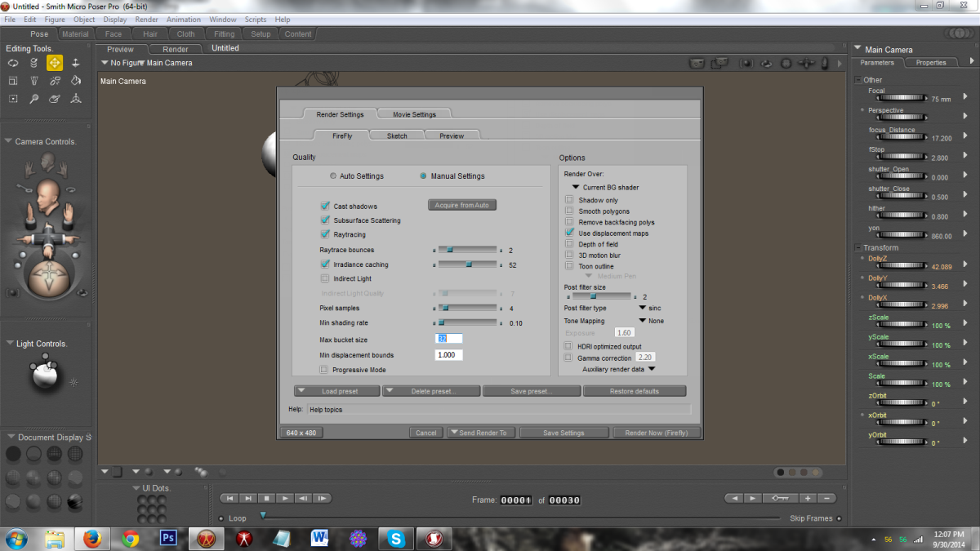Uncheck Cast shadows checkbox
Image resolution: width=980 pixels, height=551 pixels.
pyautogui.click(x=325, y=206)
